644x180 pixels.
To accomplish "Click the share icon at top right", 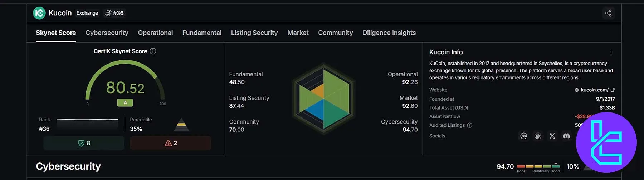I will tap(608, 13).
